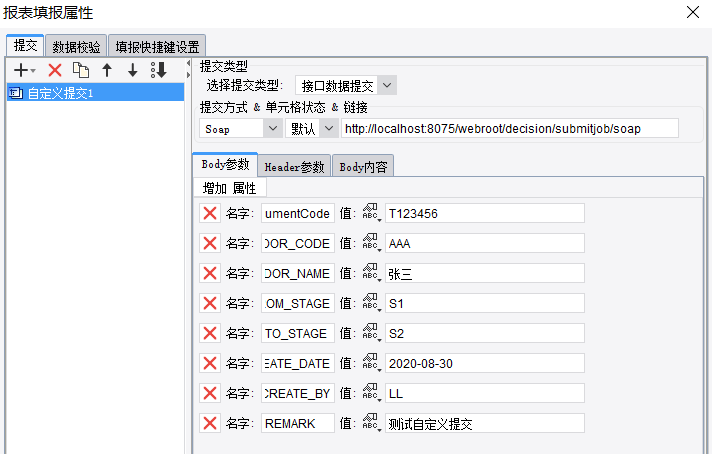This screenshot has width=712, height=454.
Task: Change value type icon for 张三
Action: pyautogui.click(x=371, y=273)
